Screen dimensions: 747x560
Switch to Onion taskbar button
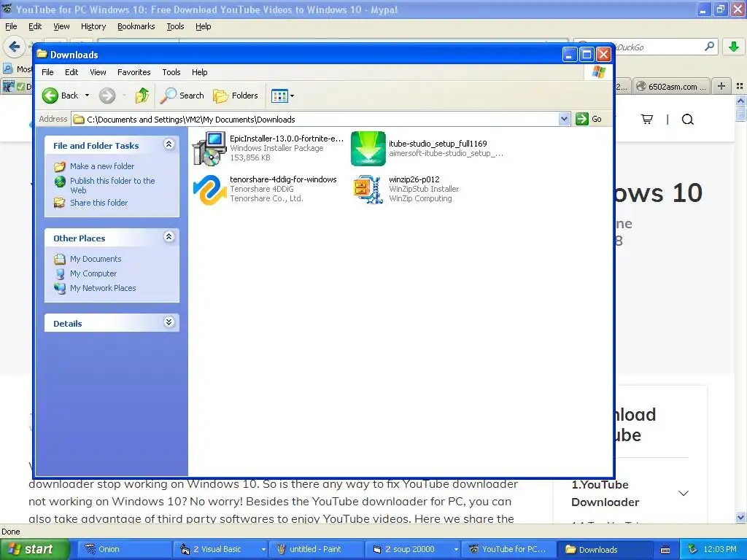coord(125,550)
